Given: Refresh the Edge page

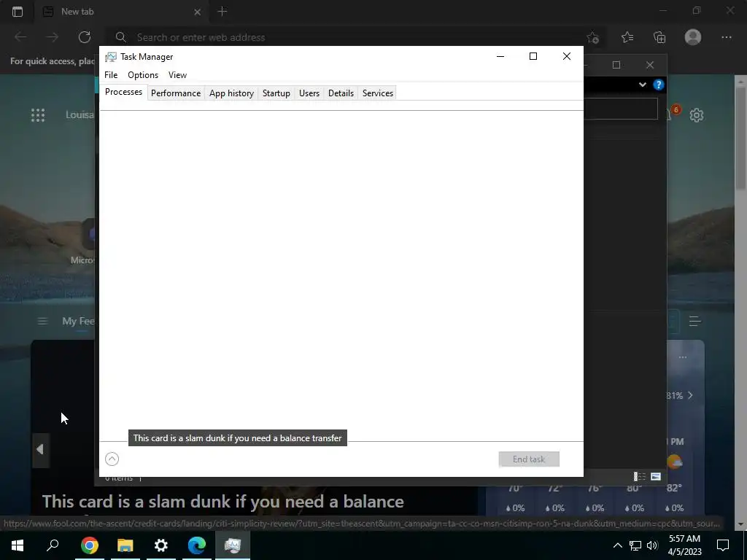Looking at the screenshot, I should tap(85, 37).
